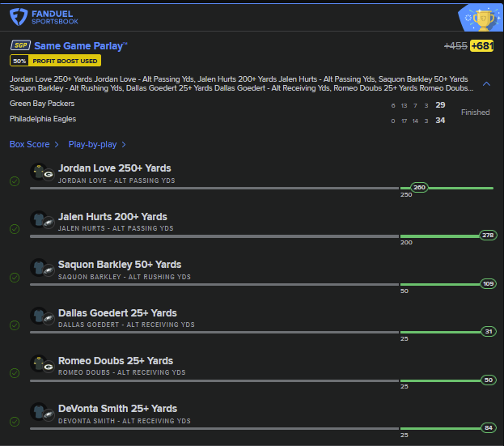Click Dallas Goedert's Eagles jersey icon
The height and width of the screenshot is (446, 504).
42,316
